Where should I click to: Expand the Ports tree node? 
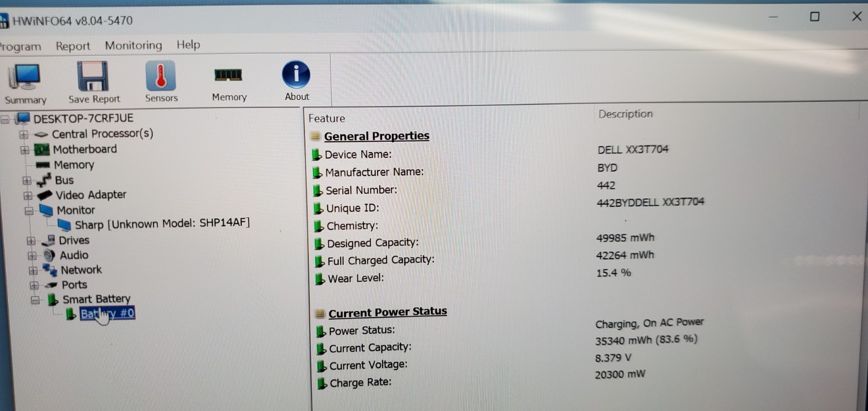click(x=34, y=286)
